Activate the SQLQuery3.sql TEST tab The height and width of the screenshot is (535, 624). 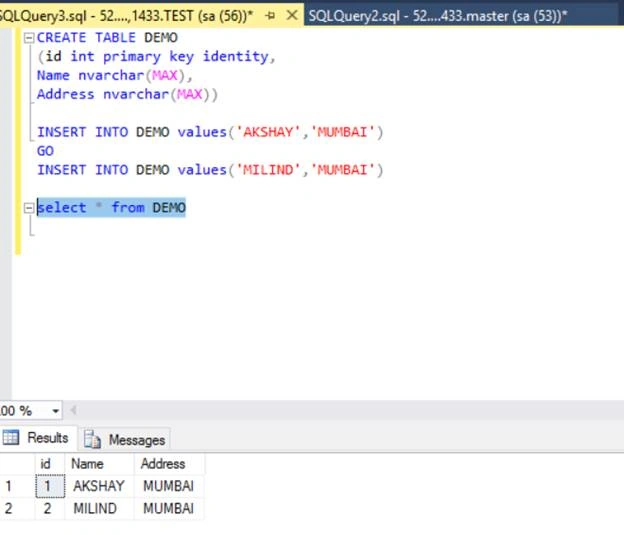pyautogui.click(x=126, y=16)
